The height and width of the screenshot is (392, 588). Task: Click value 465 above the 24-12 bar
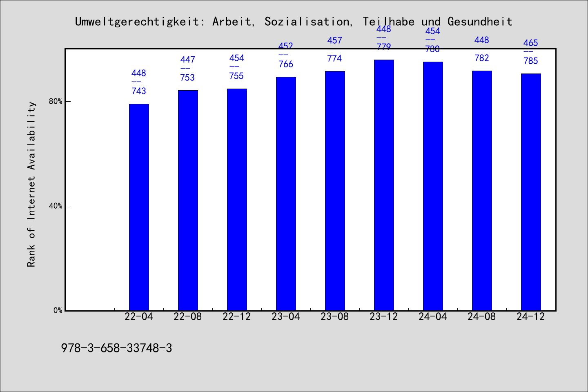531,43
